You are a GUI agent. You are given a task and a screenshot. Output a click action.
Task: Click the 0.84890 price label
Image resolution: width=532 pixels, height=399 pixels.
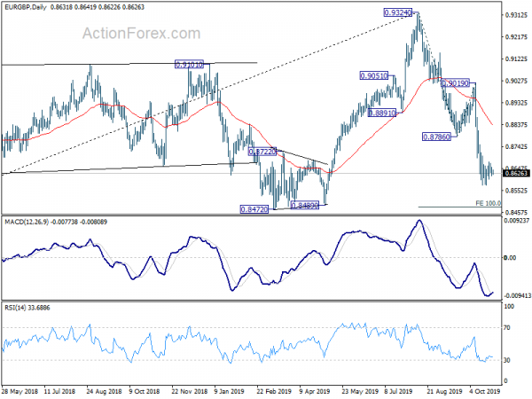305,206
